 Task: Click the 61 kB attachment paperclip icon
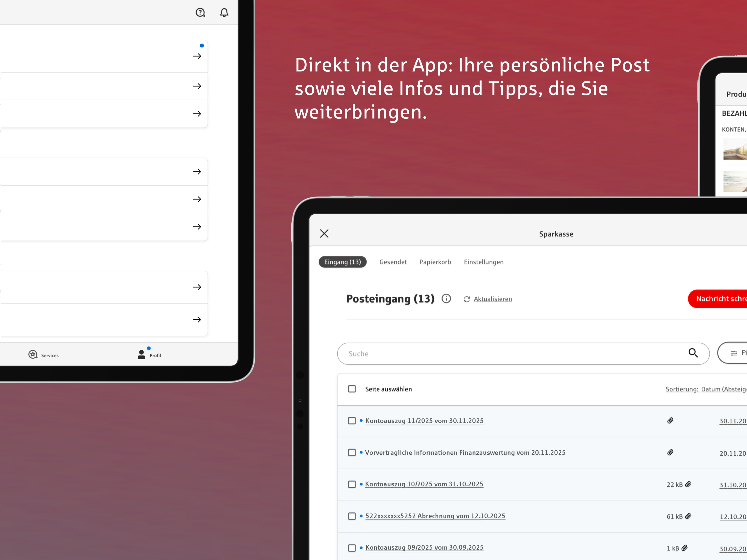(688, 516)
